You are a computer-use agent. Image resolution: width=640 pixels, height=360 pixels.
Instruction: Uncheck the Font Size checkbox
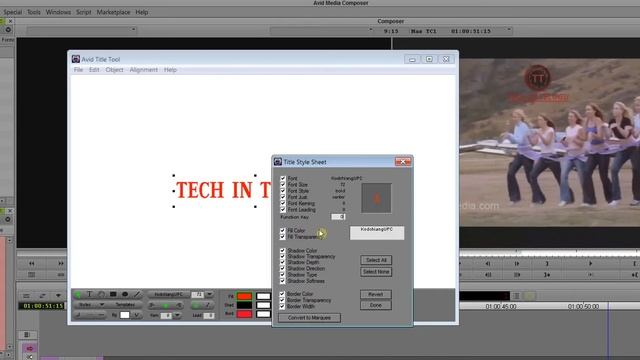[282, 184]
